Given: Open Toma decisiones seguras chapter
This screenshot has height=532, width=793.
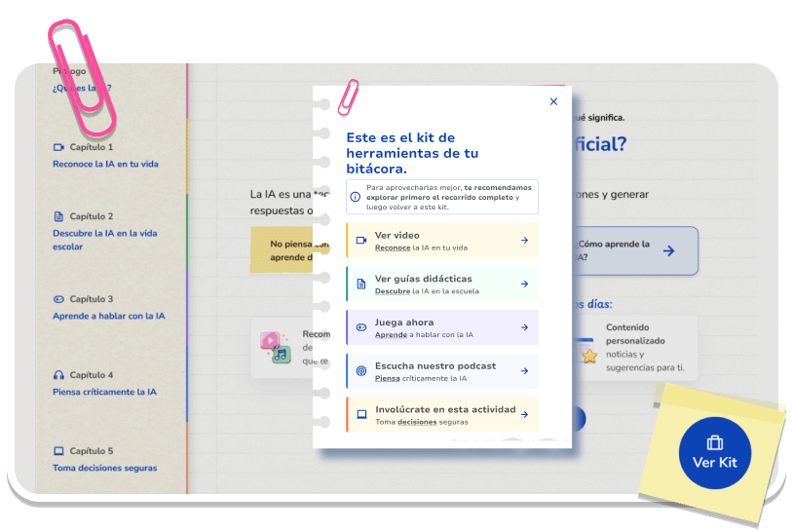Looking at the screenshot, I should pos(104,468).
